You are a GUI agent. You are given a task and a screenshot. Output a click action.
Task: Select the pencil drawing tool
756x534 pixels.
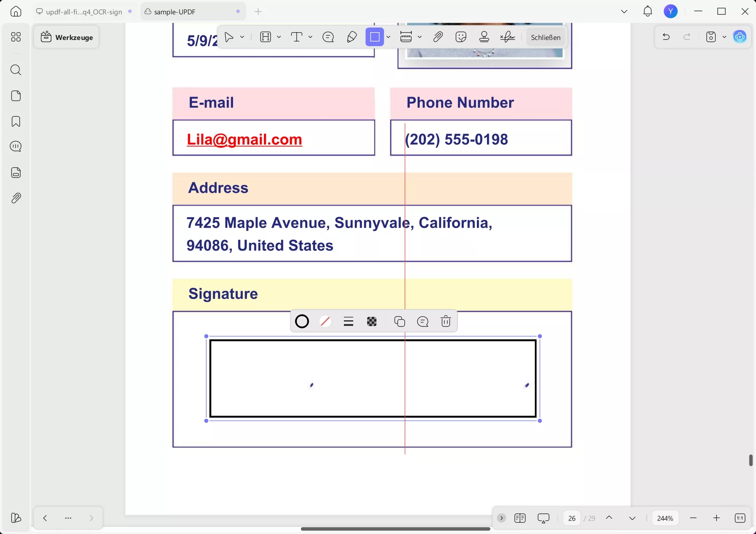tap(352, 37)
